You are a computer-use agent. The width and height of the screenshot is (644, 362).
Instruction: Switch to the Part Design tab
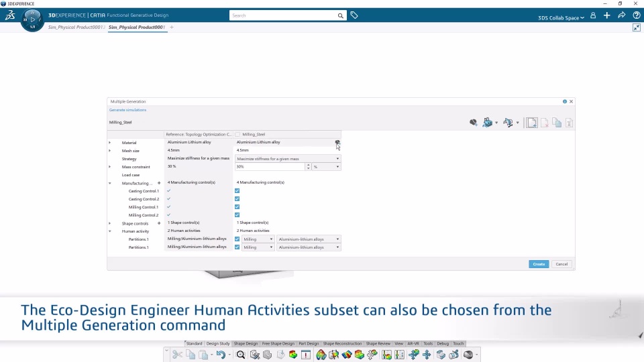click(x=309, y=343)
